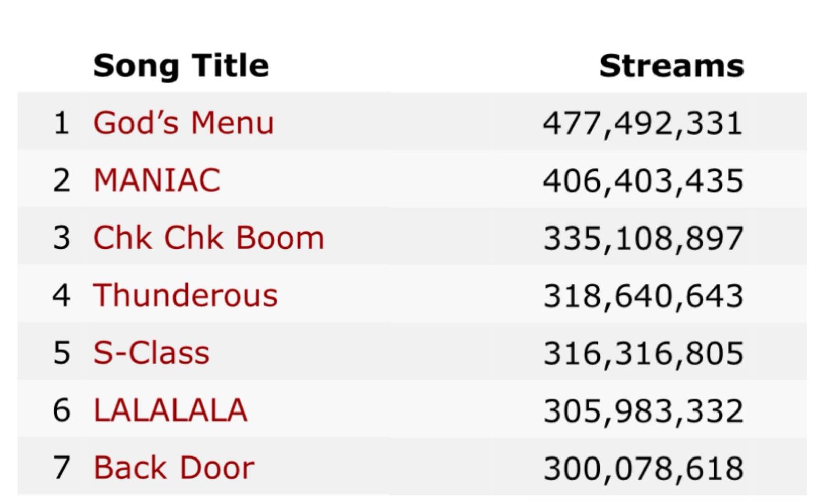Open the Thunderous song link
Viewport: 830px width, 504px height.
tap(185, 295)
